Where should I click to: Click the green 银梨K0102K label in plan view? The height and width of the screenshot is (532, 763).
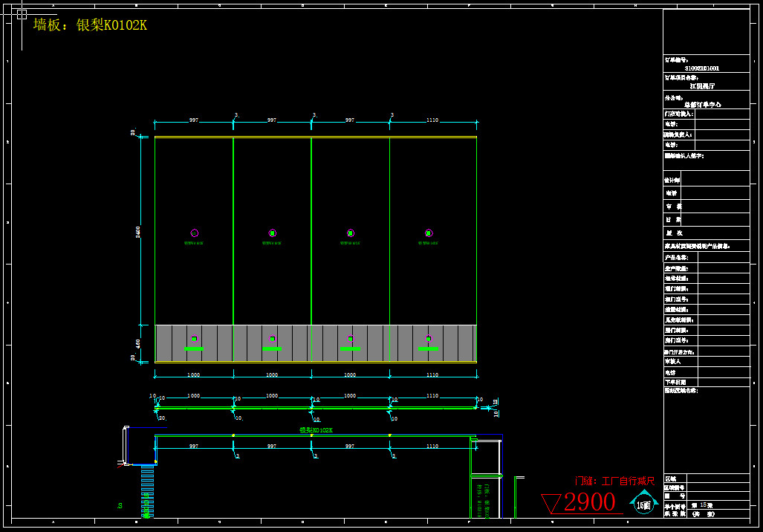316,430
